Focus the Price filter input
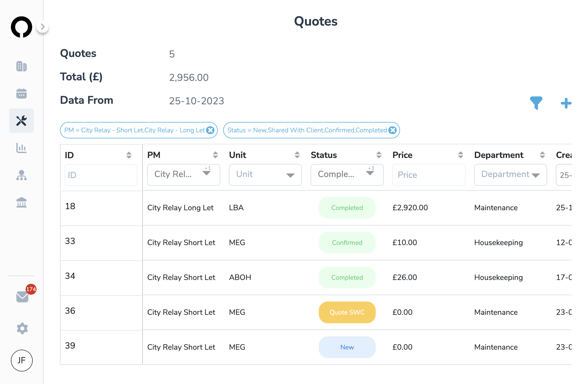The image size is (588, 384). pos(429,175)
